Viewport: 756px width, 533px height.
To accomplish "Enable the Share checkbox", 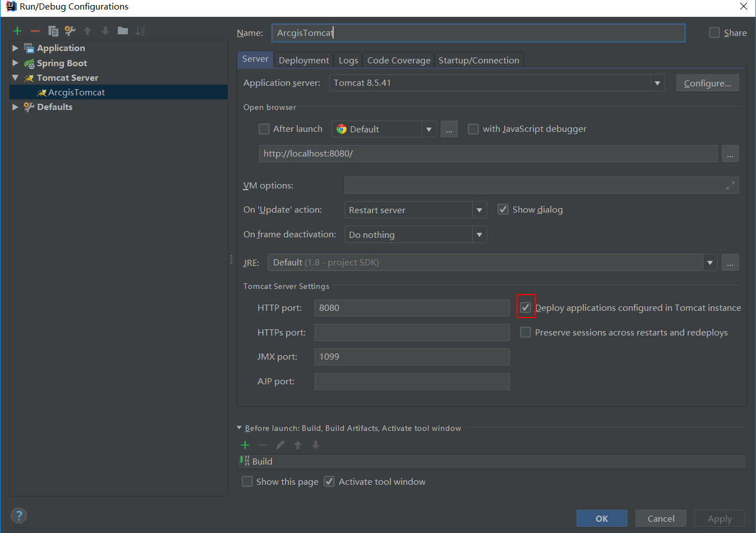I will [714, 33].
